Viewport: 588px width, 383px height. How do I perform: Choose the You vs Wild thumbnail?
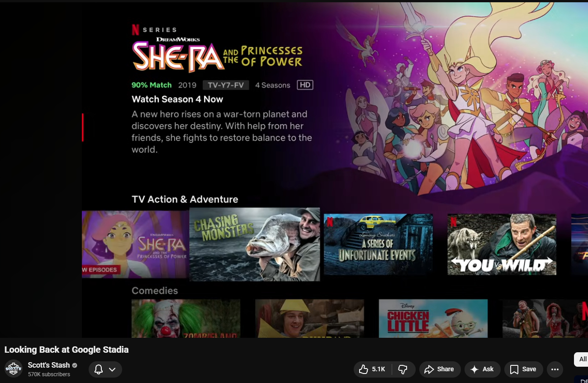(x=502, y=244)
